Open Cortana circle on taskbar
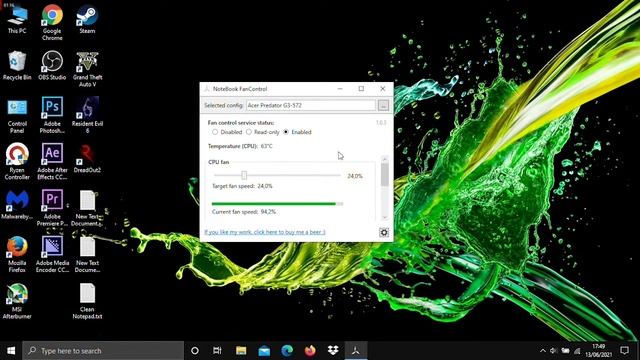Screen dimensions: 640x360 195,351
